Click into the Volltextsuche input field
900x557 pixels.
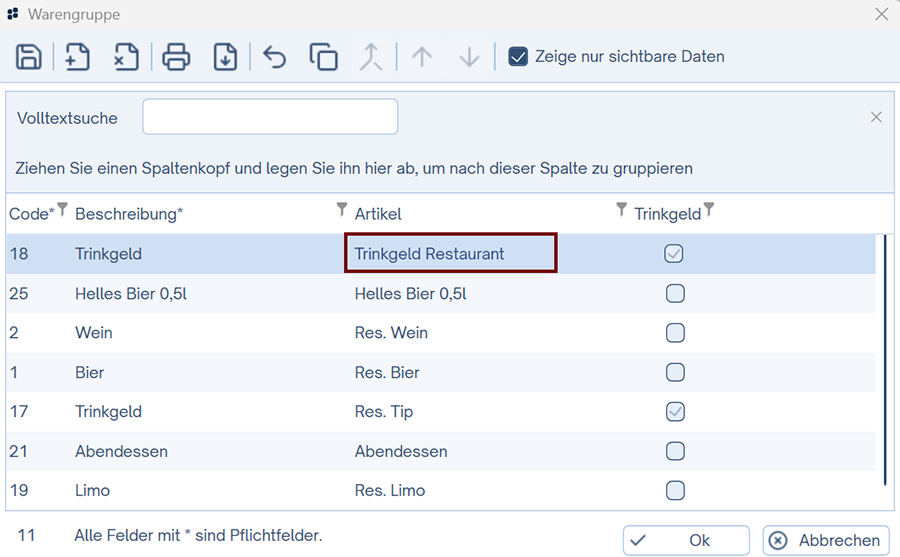click(x=270, y=117)
